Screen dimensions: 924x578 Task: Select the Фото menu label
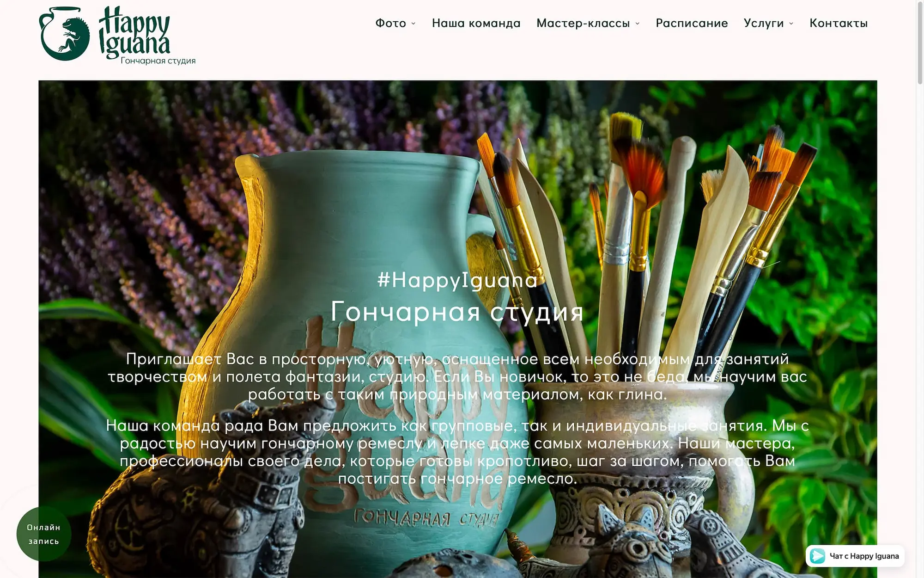click(x=390, y=23)
